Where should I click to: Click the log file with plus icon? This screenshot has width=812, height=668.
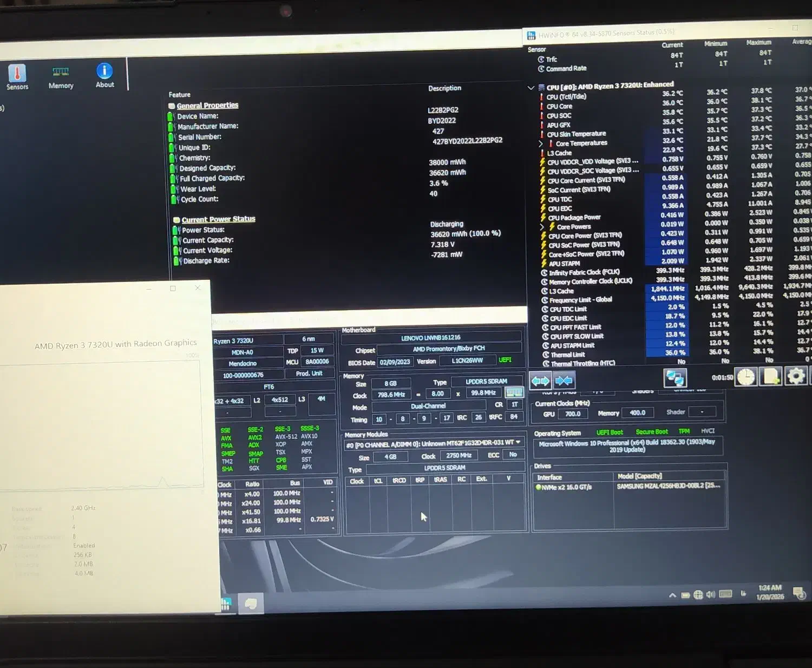tap(771, 376)
